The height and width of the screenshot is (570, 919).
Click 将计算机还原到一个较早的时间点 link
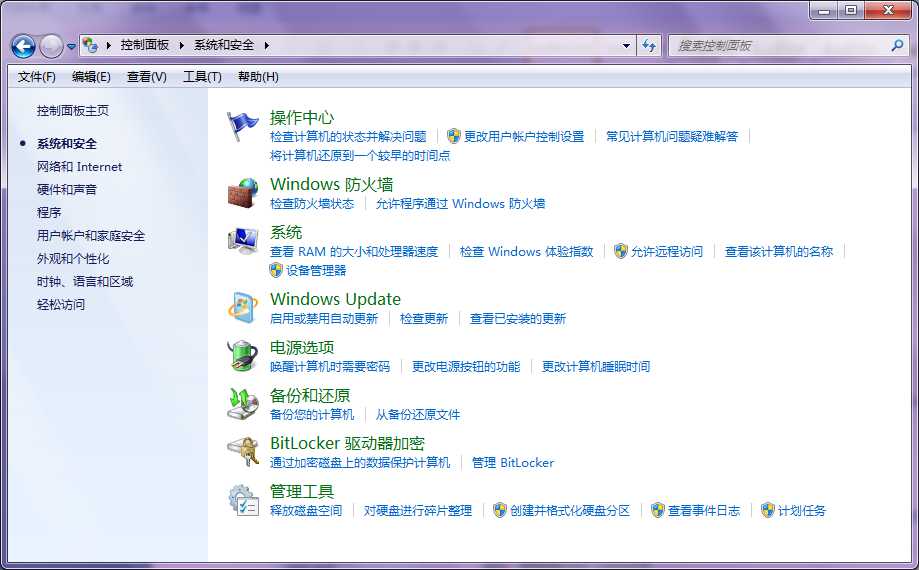point(360,155)
